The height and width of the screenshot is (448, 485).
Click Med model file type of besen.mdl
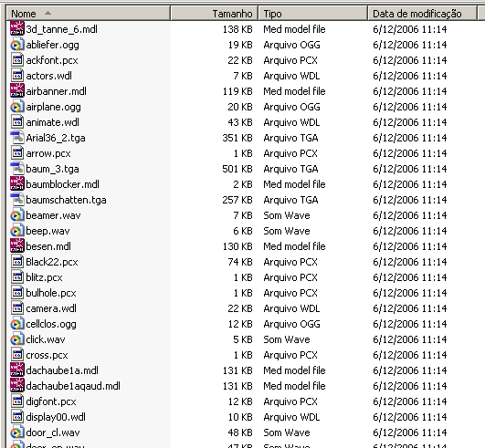294,246
